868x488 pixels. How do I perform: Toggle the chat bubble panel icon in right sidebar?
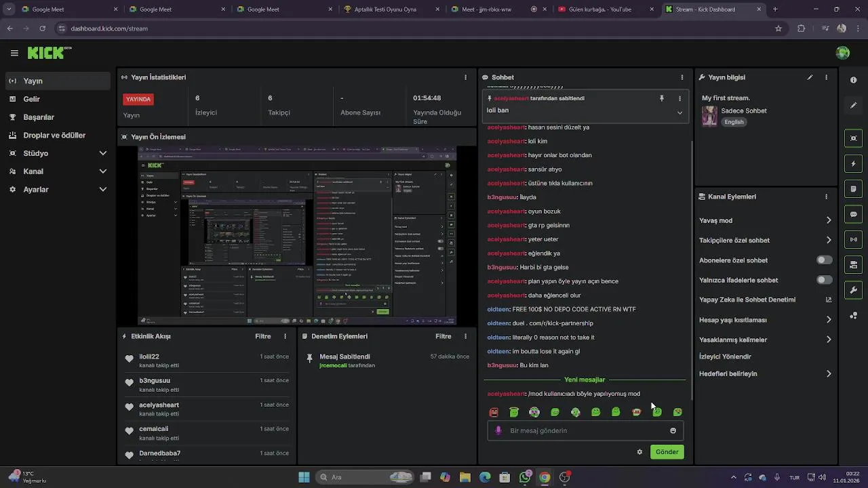coord(853,214)
